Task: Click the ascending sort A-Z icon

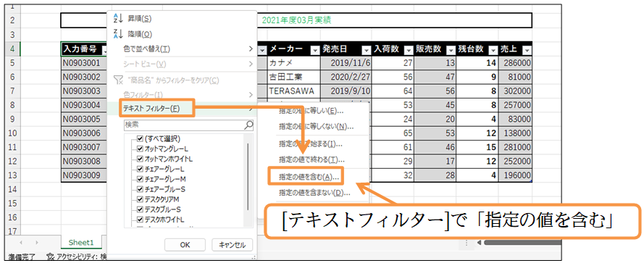Action: click(118, 19)
